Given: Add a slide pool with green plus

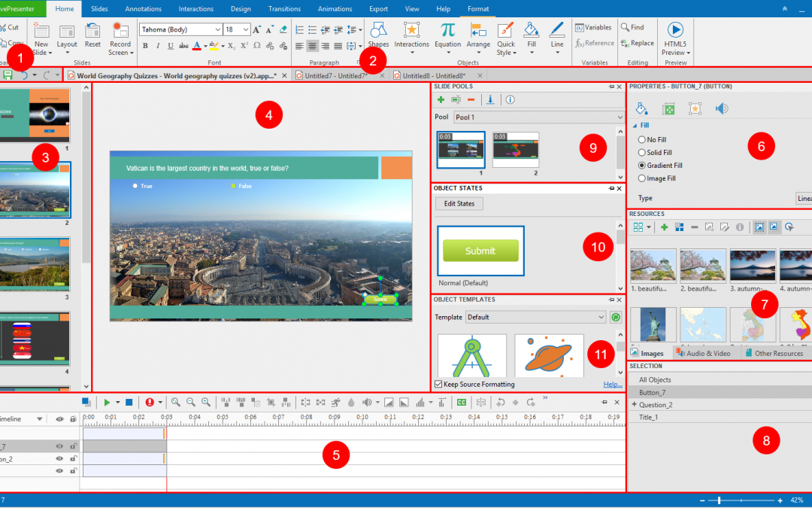Looking at the screenshot, I should click(x=441, y=99).
